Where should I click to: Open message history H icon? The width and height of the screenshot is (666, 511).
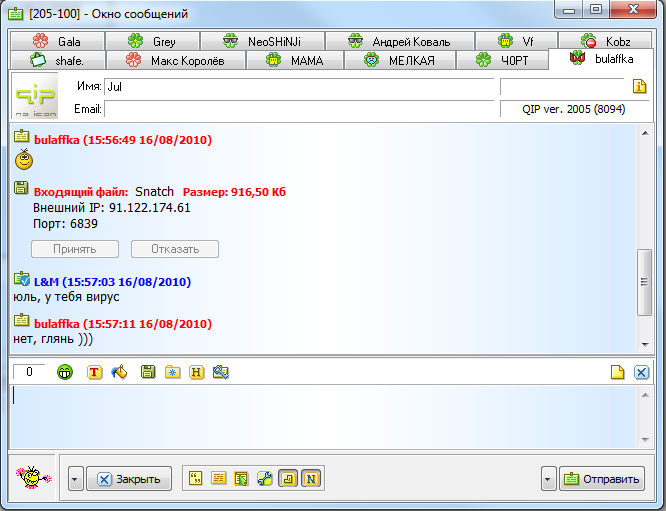(196, 372)
